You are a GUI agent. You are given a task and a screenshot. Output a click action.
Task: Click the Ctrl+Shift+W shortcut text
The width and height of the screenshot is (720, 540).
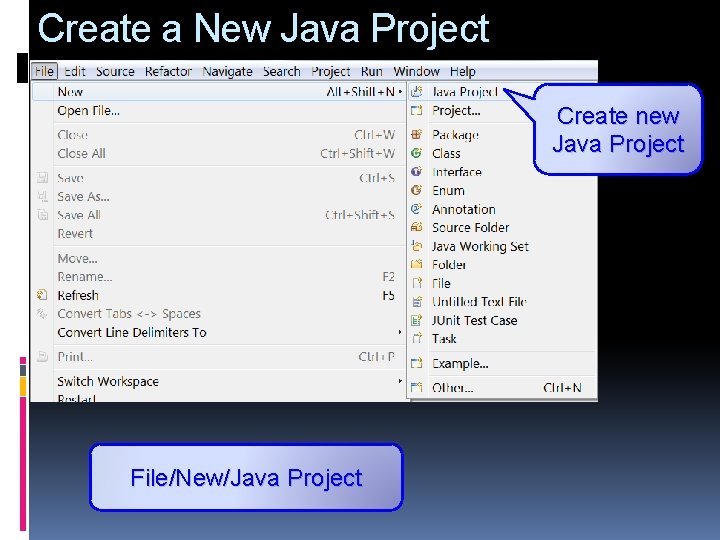[x=358, y=153]
